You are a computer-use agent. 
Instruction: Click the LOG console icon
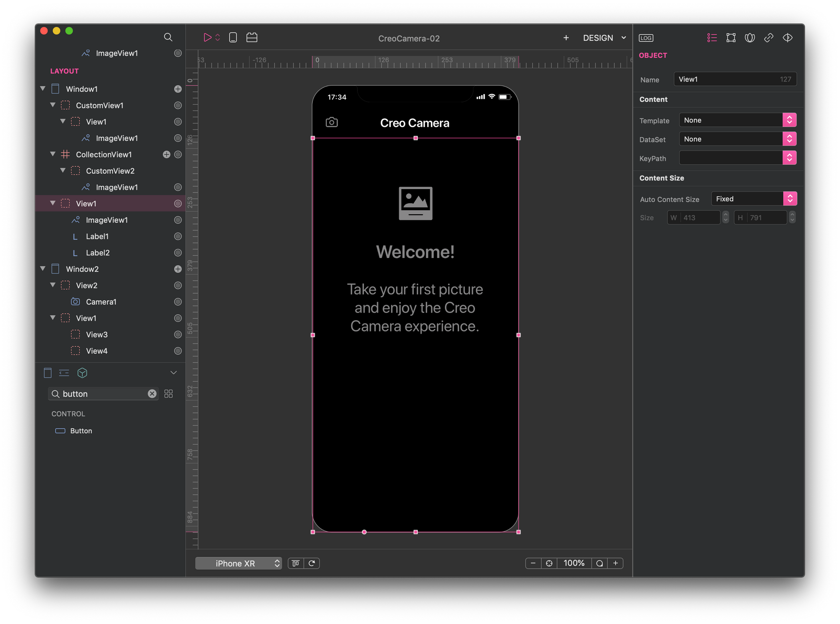click(646, 38)
